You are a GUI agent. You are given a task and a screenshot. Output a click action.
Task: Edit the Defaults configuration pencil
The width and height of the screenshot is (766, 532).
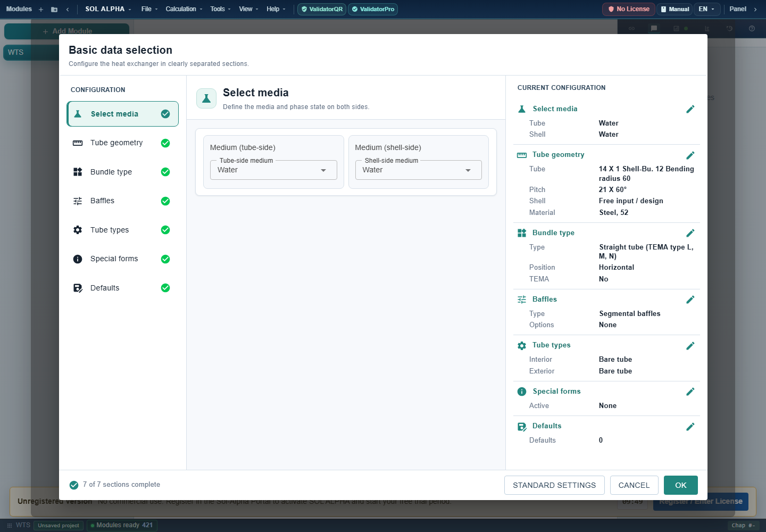[690, 427]
